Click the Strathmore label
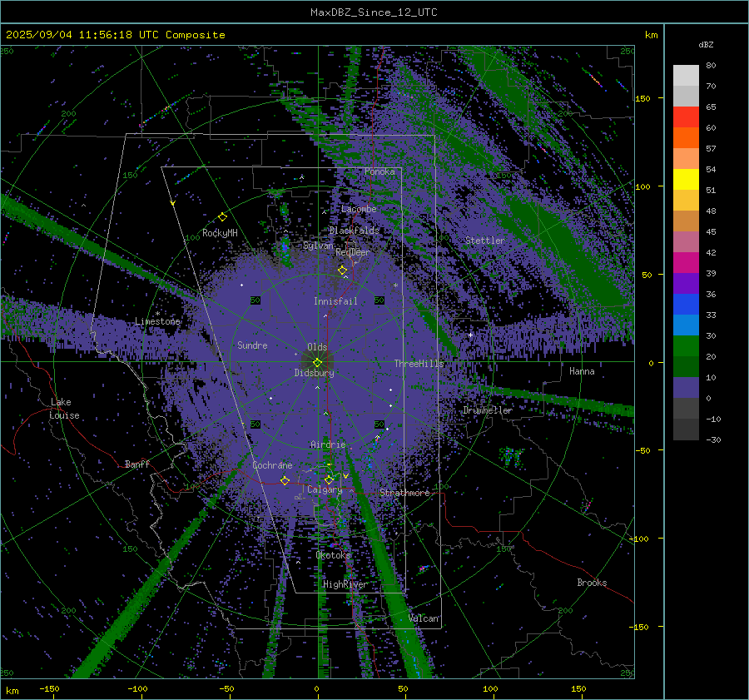This screenshot has height=700, width=749. [404, 493]
